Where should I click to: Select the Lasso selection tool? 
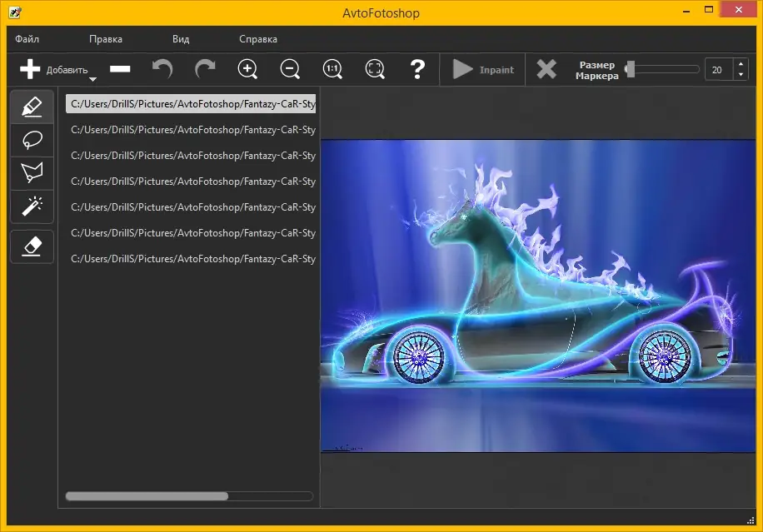(32, 140)
